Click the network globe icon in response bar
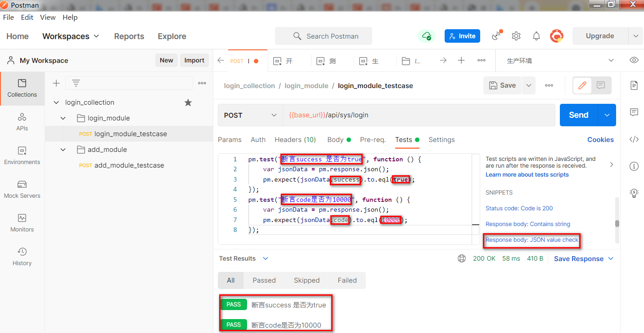Screen dimensions: 644x333 pyautogui.click(x=461, y=258)
